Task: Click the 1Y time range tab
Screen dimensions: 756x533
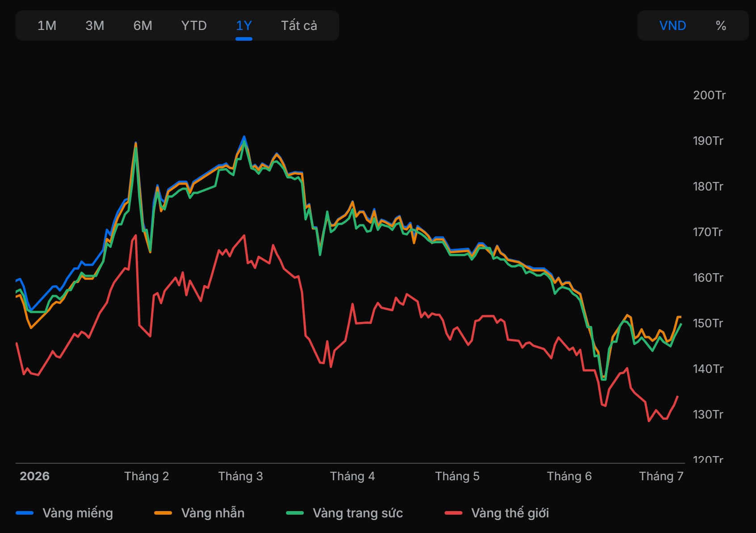Action: pyautogui.click(x=244, y=25)
